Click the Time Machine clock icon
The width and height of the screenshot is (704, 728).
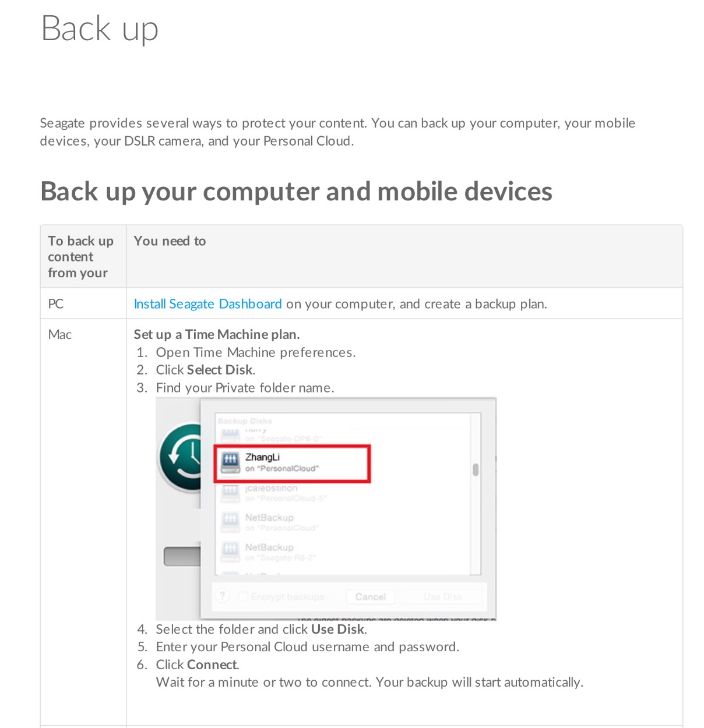click(179, 457)
